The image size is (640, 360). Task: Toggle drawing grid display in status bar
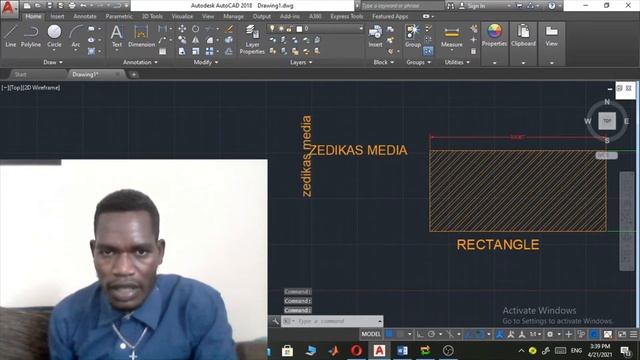[x=389, y=334]
